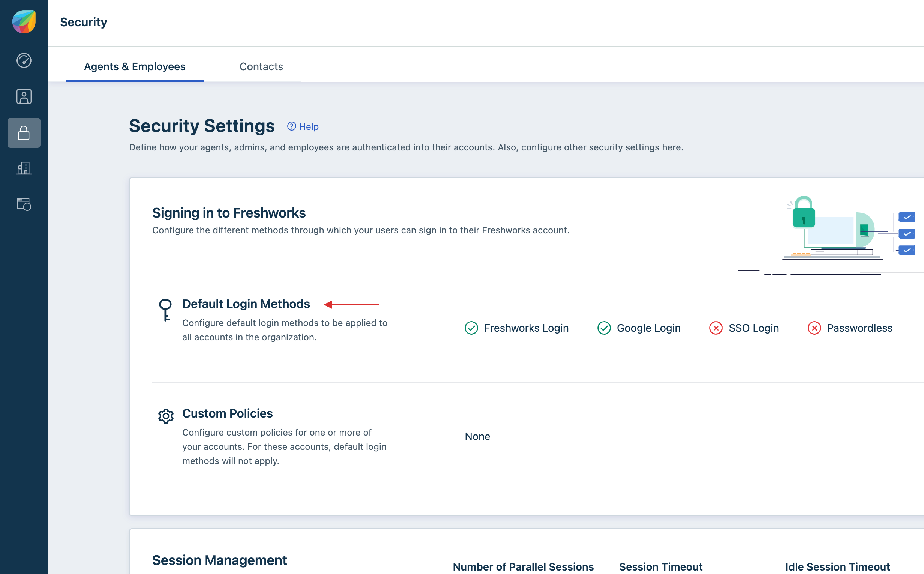This screenshot has width=924, height=574.
Task: Click the Custom Policies description text
Action: (284, 447)
